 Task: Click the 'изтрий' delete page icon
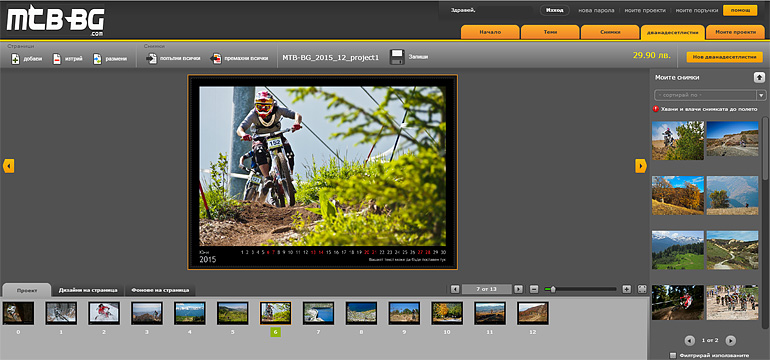pyautogui.click(x=57, y=59)
